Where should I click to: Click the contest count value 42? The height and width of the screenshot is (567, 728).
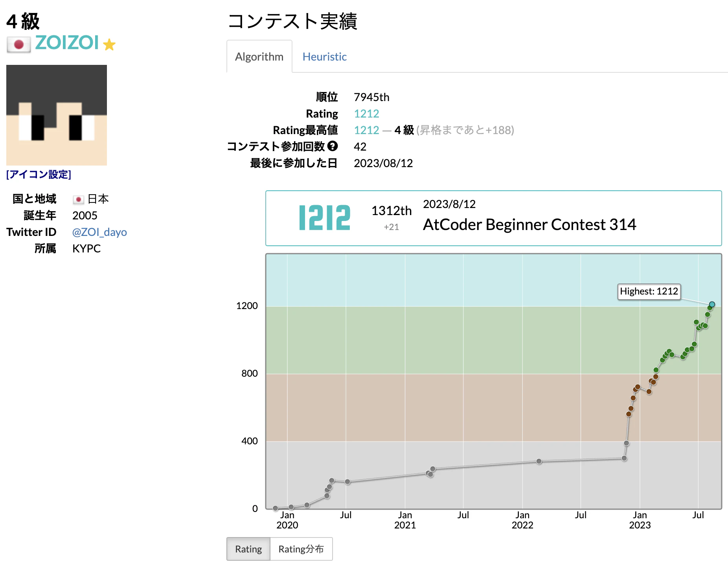point(360,147)
